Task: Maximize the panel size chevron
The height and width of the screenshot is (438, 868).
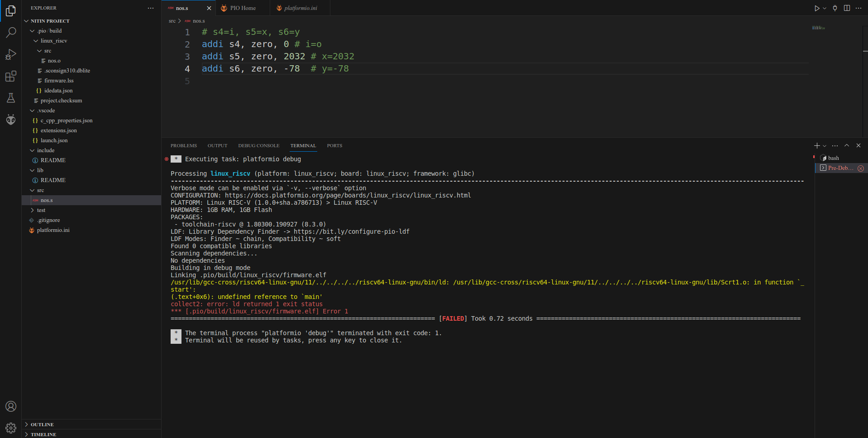Action: pyautogui.click(x=847, y=145)
